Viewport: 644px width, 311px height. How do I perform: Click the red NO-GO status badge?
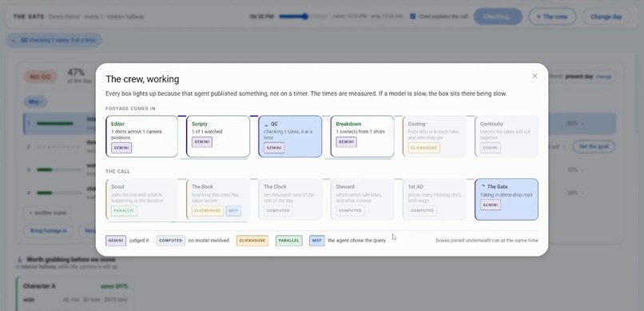[40, 77]
